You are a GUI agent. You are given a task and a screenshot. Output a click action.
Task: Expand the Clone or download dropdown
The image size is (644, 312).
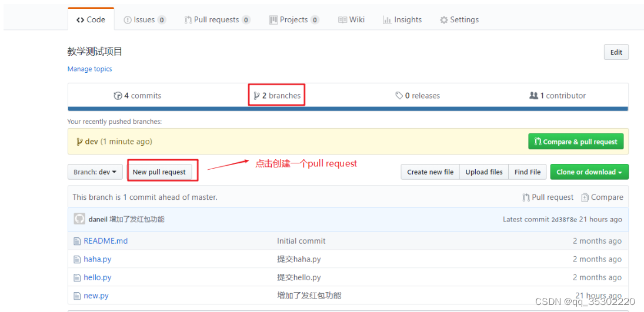[589, 172]
